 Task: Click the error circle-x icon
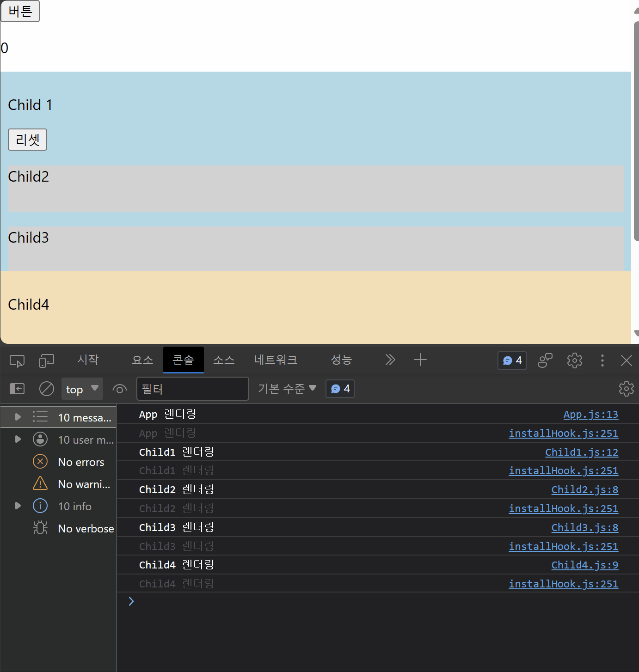point(40,461)
